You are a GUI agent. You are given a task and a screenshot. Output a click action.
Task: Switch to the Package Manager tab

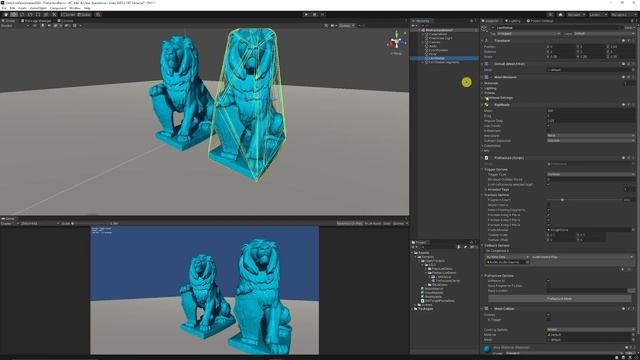(37, 20)
